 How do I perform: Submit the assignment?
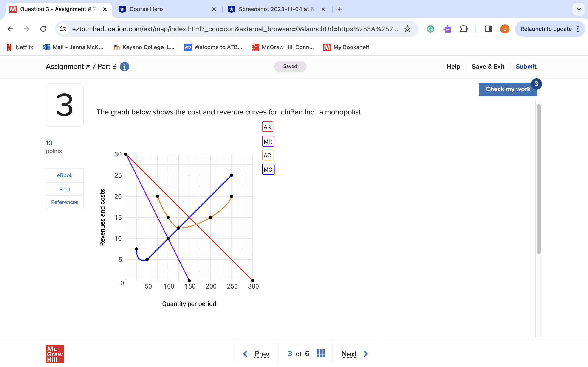point(526,67)
